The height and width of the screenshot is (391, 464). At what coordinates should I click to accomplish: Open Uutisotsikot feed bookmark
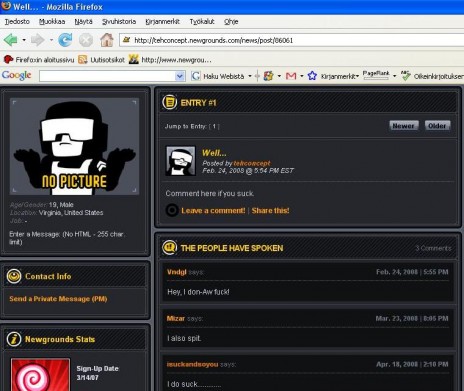[x=101, y=60]
